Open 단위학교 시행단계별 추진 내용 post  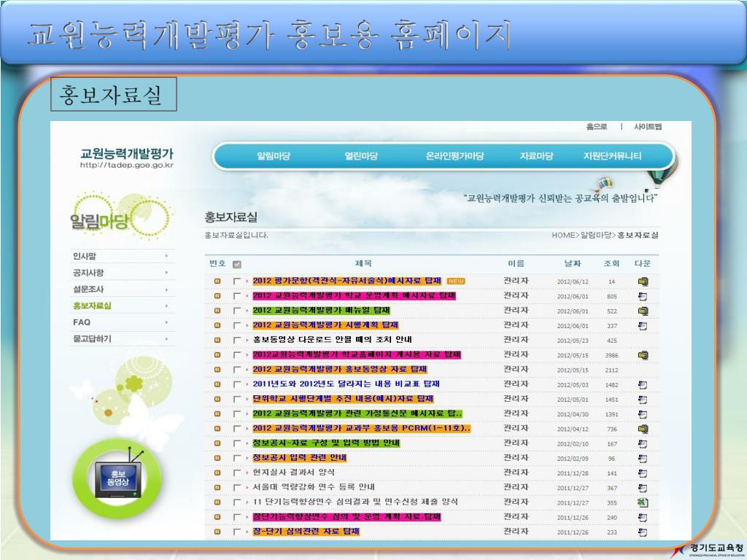point(343,399)
